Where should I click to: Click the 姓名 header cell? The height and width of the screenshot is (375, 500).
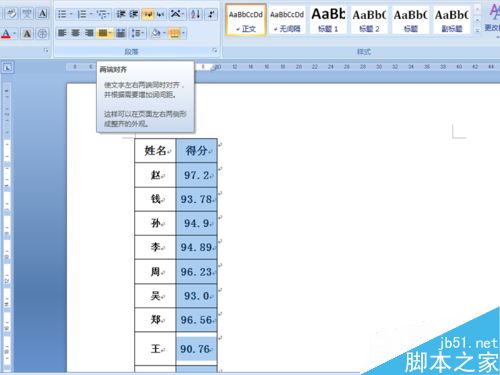coord(155,151)
